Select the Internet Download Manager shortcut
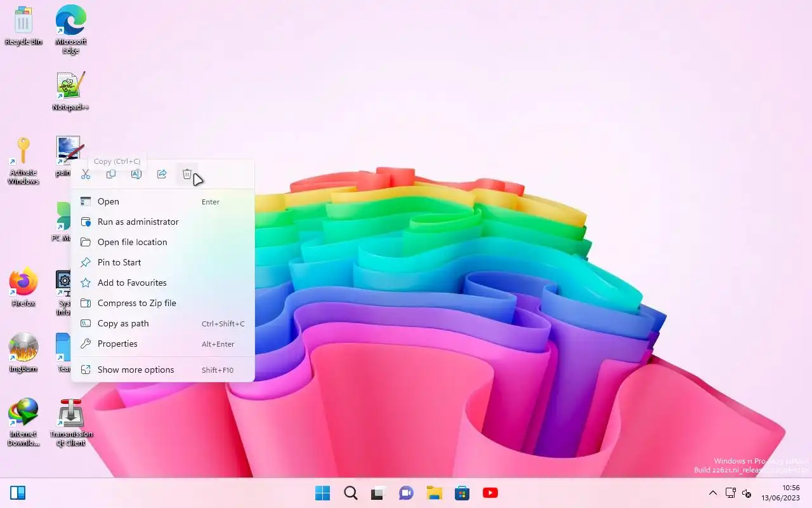The width and height of the screenshot is (812, 508). tap(23, 422)
